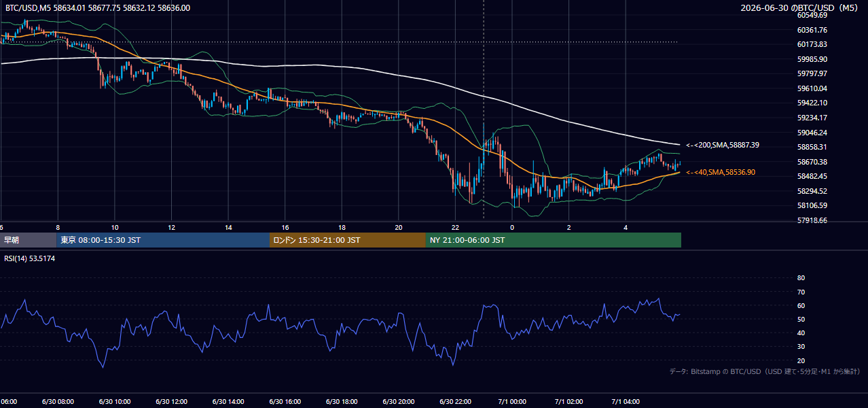Click the price chart hour tick 22

point(456,227)
